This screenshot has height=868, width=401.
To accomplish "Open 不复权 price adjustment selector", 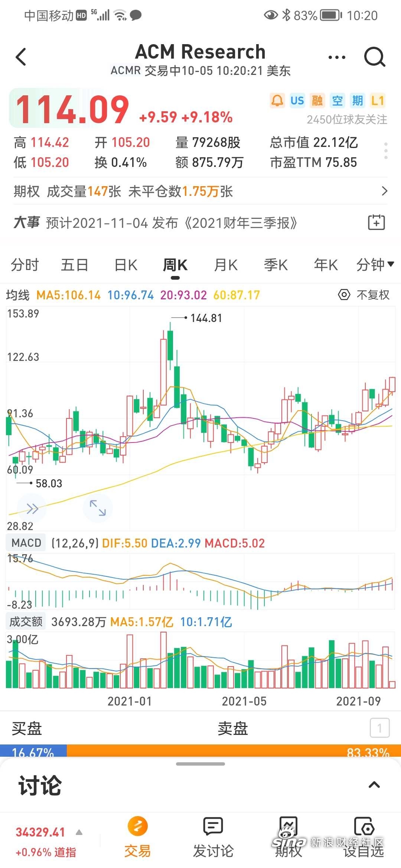I will tap(373, 295).
